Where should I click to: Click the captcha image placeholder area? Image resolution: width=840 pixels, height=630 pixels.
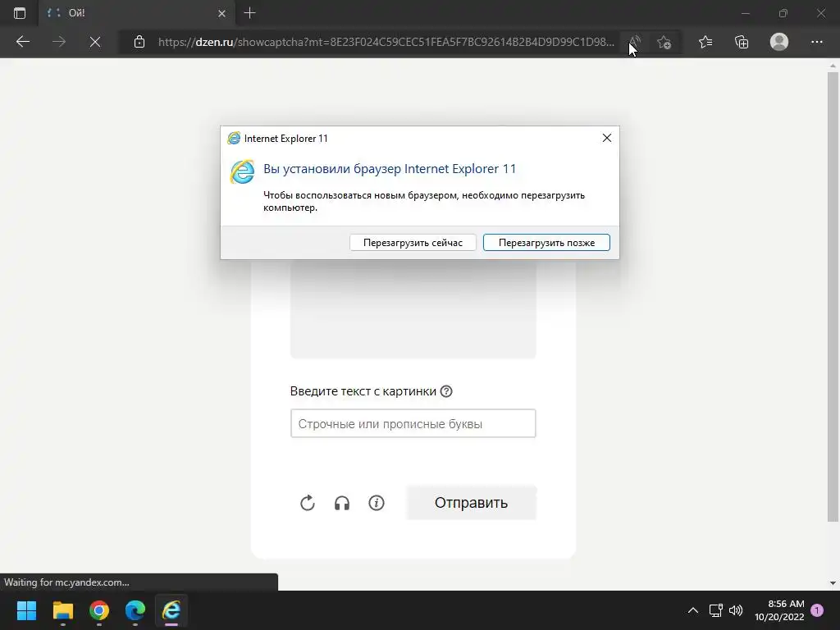pos(413,309)
